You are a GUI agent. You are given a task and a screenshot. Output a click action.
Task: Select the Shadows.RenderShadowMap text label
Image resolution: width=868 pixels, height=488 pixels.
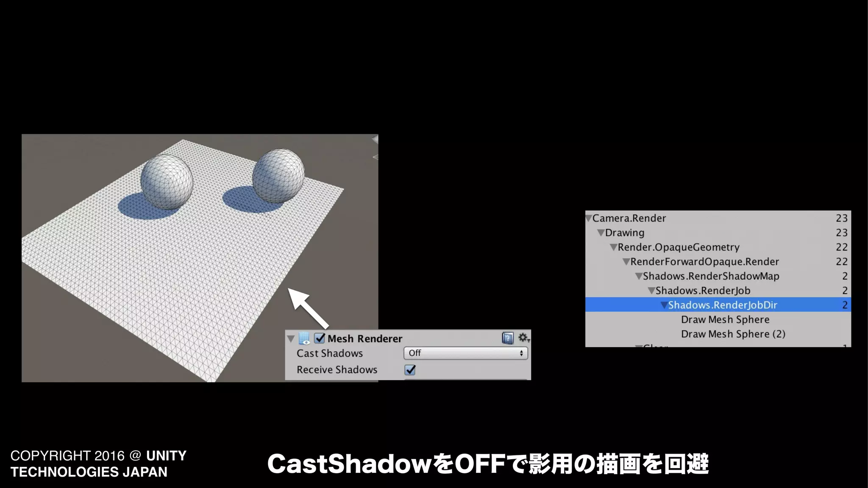[x=711, y=276]
